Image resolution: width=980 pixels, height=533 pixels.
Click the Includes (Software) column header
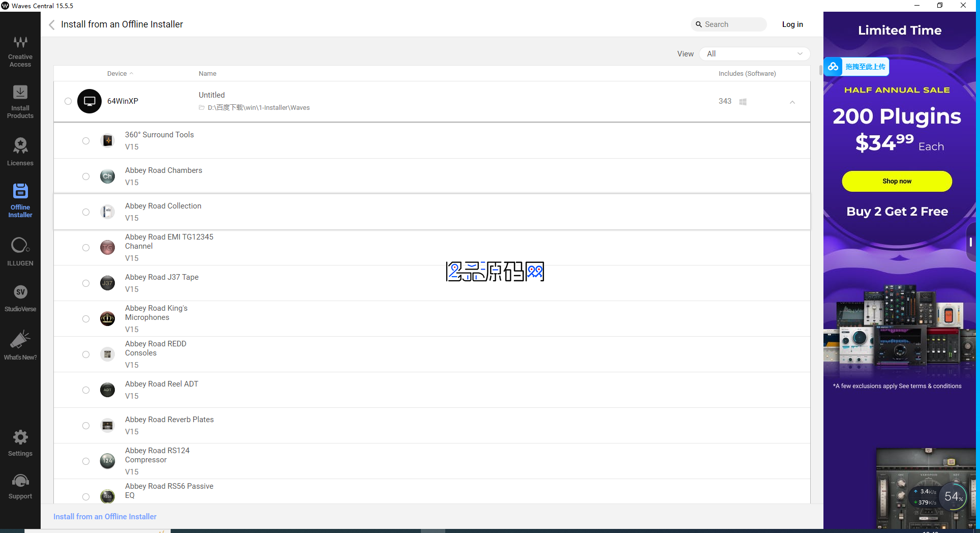pyautogui.click(x=747, y=74)
